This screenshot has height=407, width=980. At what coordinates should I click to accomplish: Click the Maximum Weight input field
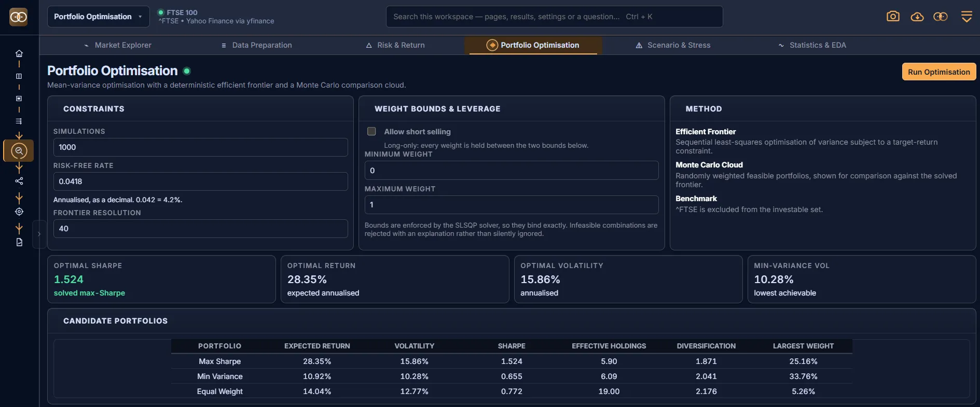coord(512,205)
